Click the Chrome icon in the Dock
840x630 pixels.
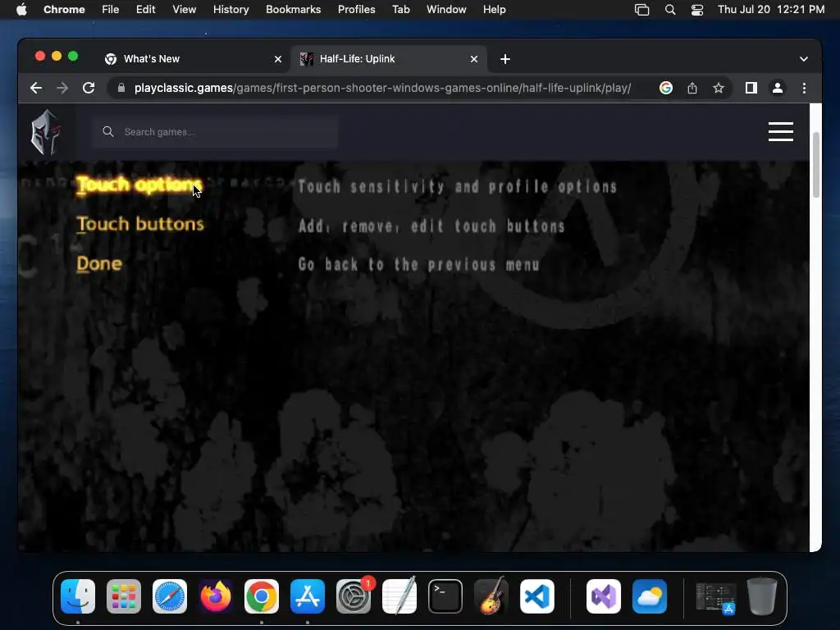click(262, 596)
